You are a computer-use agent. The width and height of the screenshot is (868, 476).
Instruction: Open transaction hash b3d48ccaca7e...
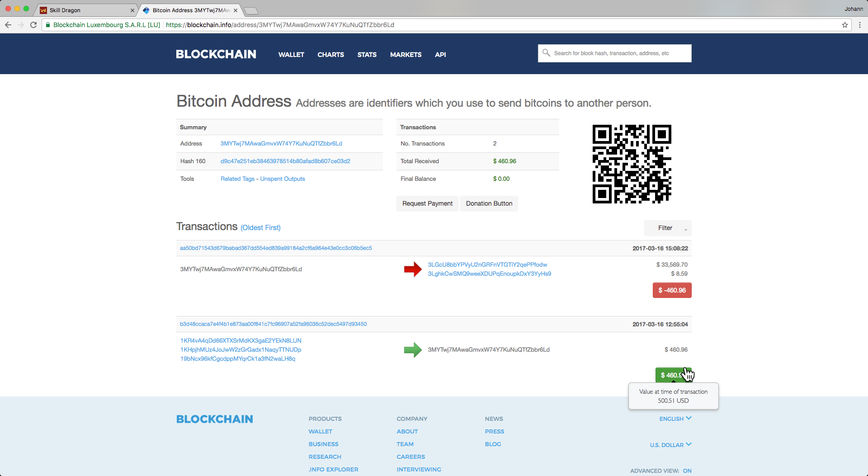pos(273,324)
